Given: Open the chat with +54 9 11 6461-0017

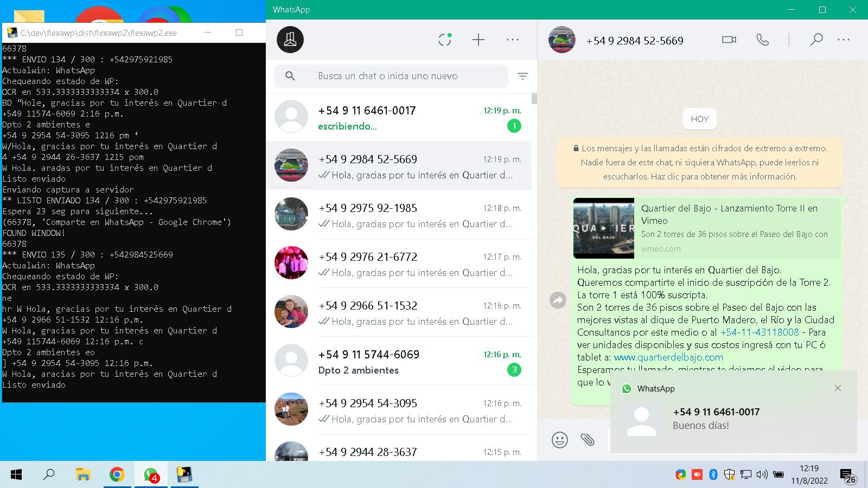Looking at the screenshot, I should tap(399, 117).
